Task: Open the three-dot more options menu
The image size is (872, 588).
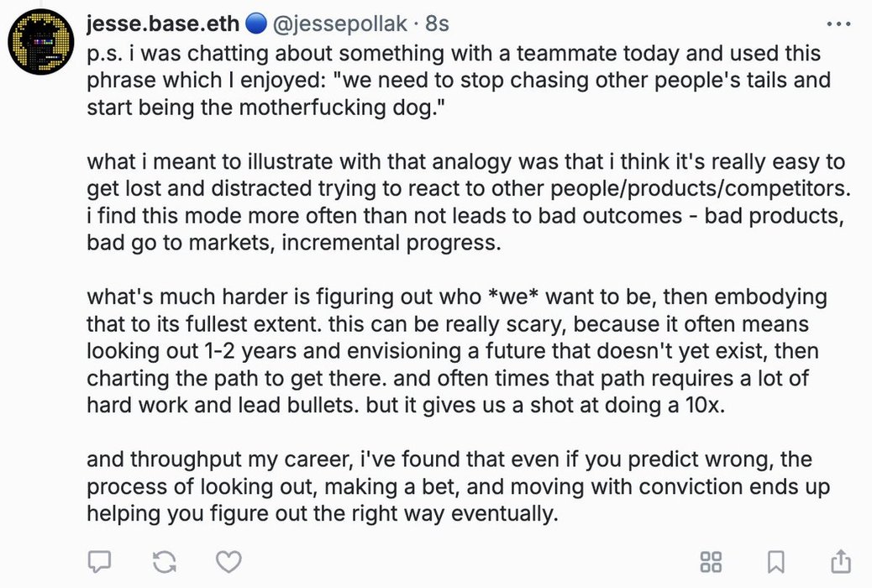Action: pos(838,24)
